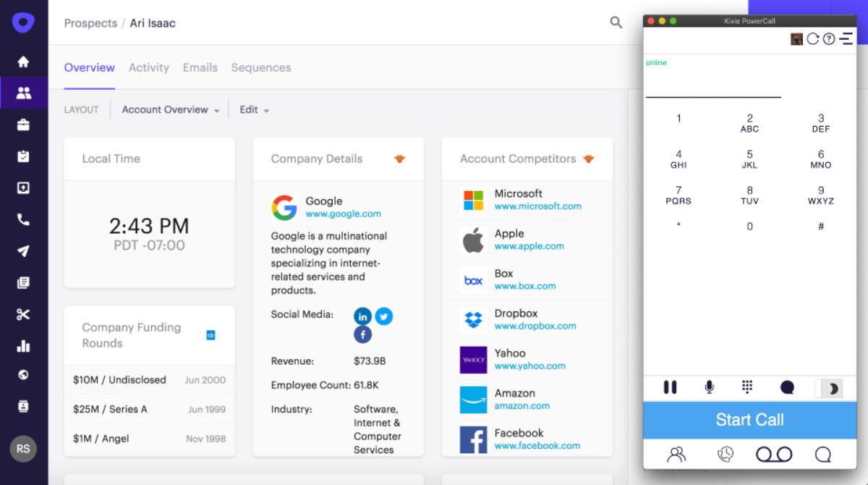Image resolution: width=868 pixels, height=485 pixels.
Task: Click the phone Calls sidebar icon
Action: tap(23, 220)
